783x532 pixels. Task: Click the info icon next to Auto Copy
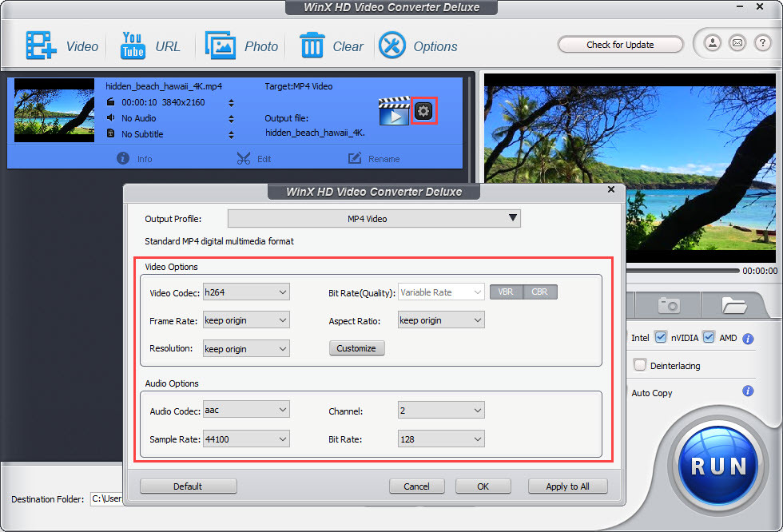[748, 391]
